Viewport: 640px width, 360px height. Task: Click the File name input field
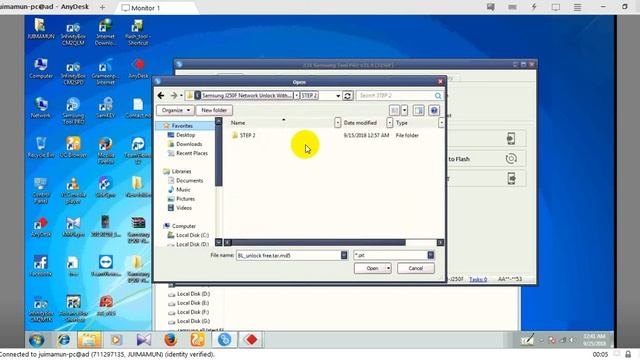coord(289,255)
